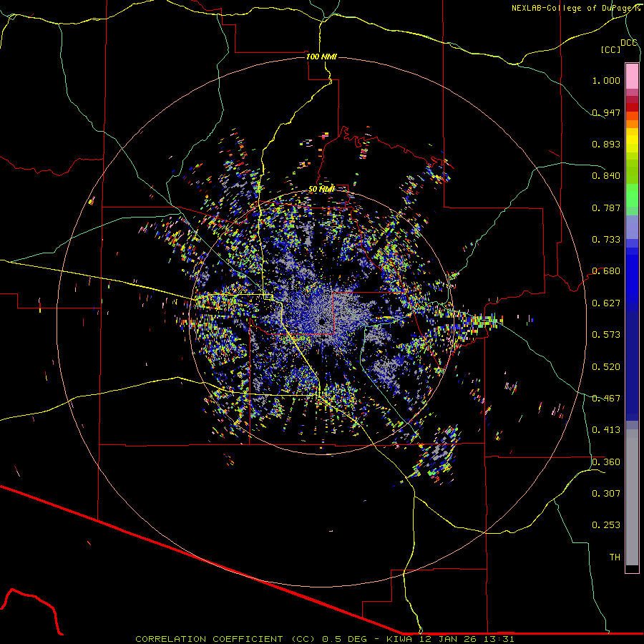644x644 pixels.
Task: Click the 0.680 color scale value
Action: tap(606, 271)
